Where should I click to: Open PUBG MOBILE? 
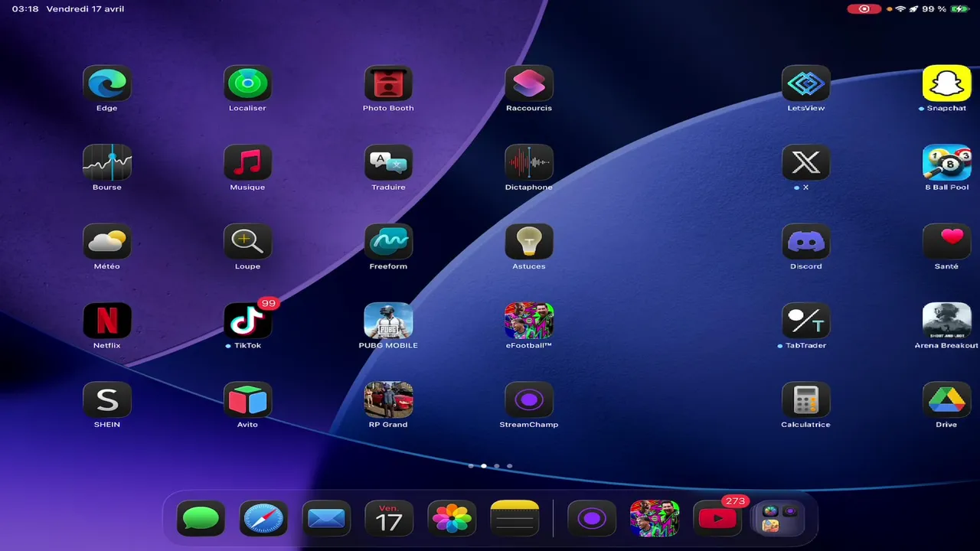pyautogui.click(x=388, y=321)
